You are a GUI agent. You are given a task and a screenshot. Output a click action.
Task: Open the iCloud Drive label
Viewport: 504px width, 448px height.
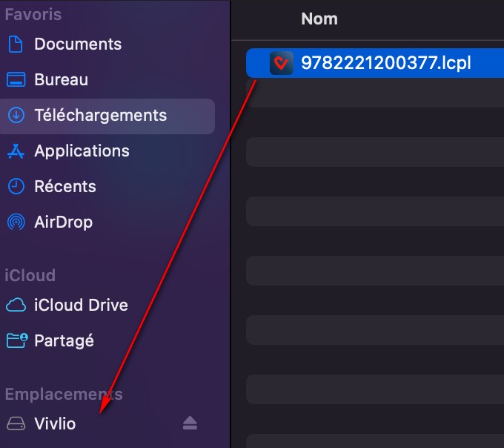click(81, 305)
